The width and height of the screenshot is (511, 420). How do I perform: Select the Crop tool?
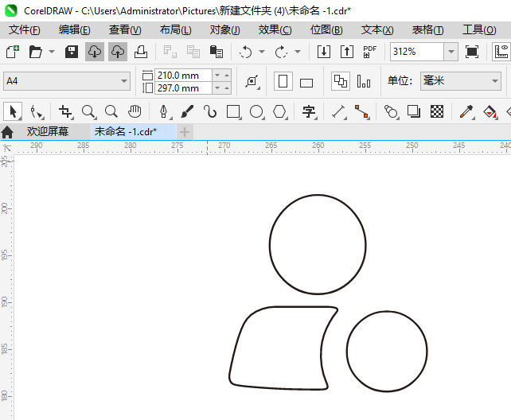[x=65, y=112]
